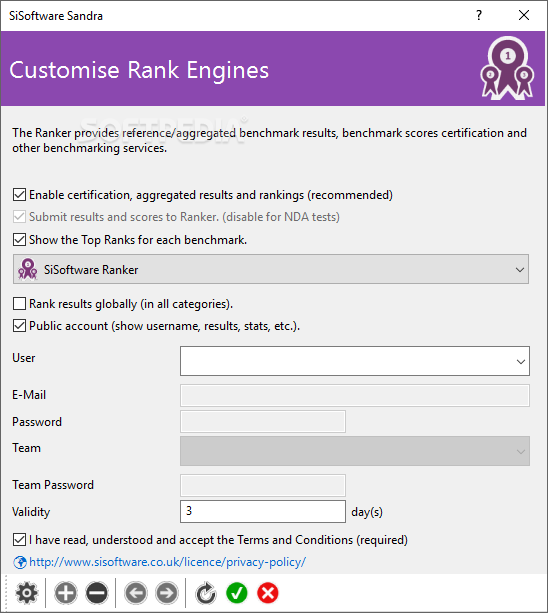
Task: Open the SiSoftware Ranker engine dropdown
Action: click(x=271, y=269)
